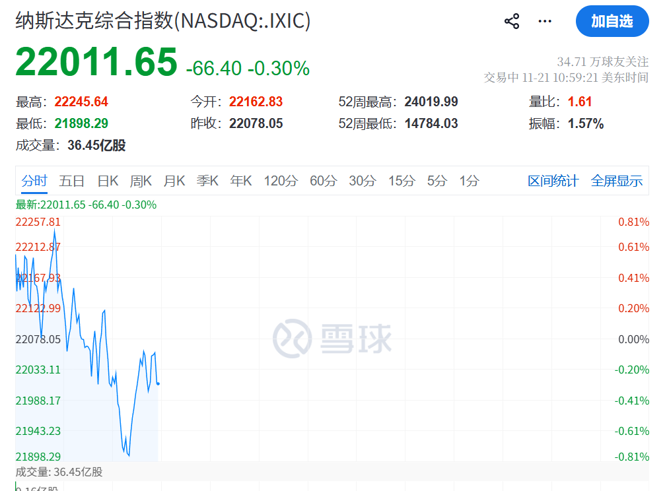The width and height of the screenshot is (667, 491).
Task: Show the 月K chart
Action: click(174, 181)
